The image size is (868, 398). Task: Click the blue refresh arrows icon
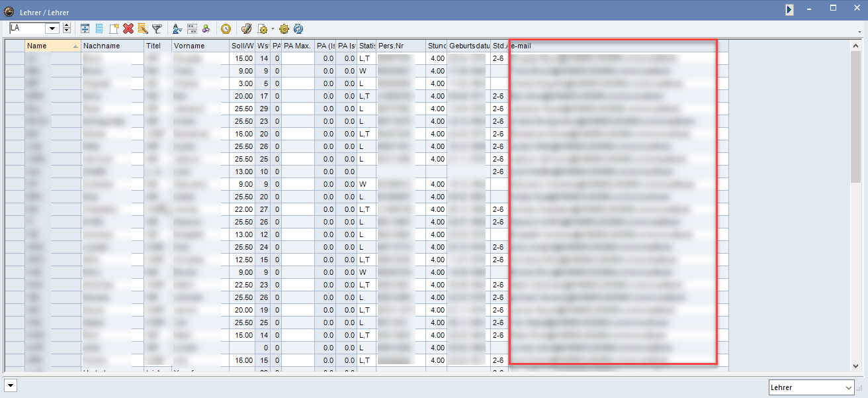coord(298,28)
